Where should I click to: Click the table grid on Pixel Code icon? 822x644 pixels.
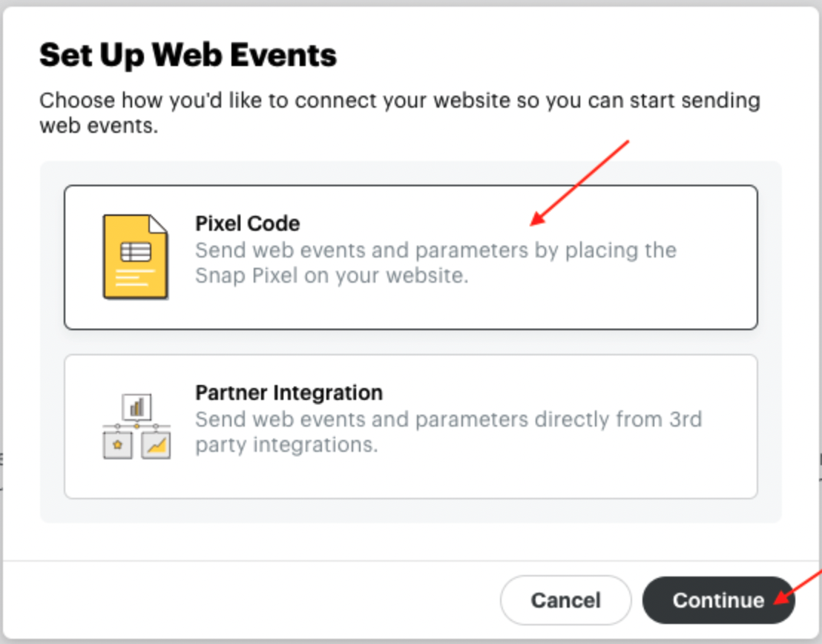pyautogui.click(x=136, y=252)
